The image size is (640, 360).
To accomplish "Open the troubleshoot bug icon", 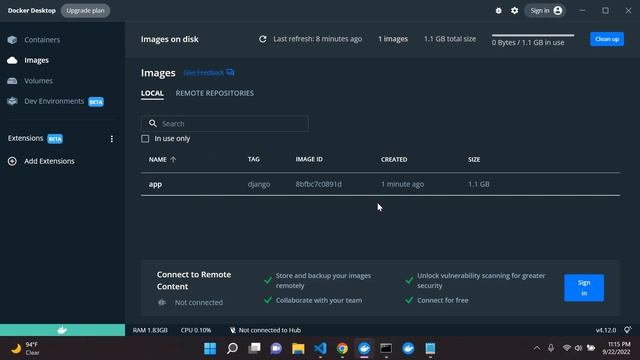I will 498,11.
